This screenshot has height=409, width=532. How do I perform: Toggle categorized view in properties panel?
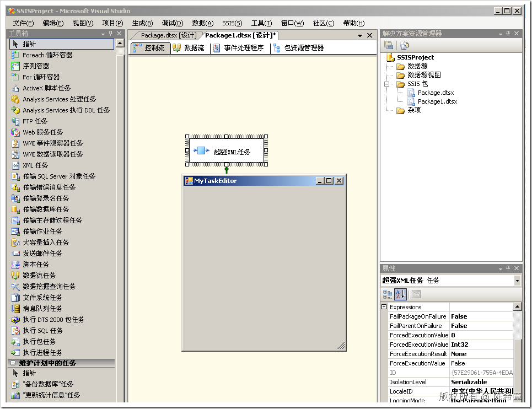coord(388,294)
